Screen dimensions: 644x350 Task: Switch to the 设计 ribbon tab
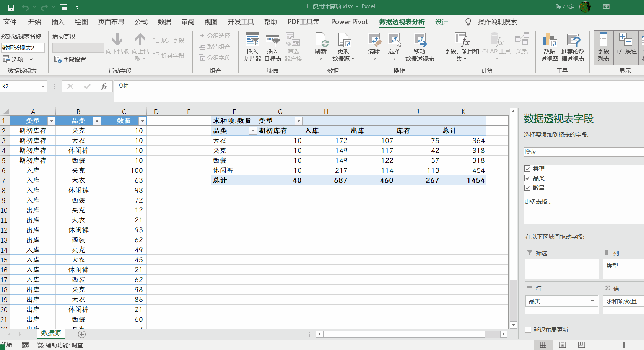pos(441,22)
